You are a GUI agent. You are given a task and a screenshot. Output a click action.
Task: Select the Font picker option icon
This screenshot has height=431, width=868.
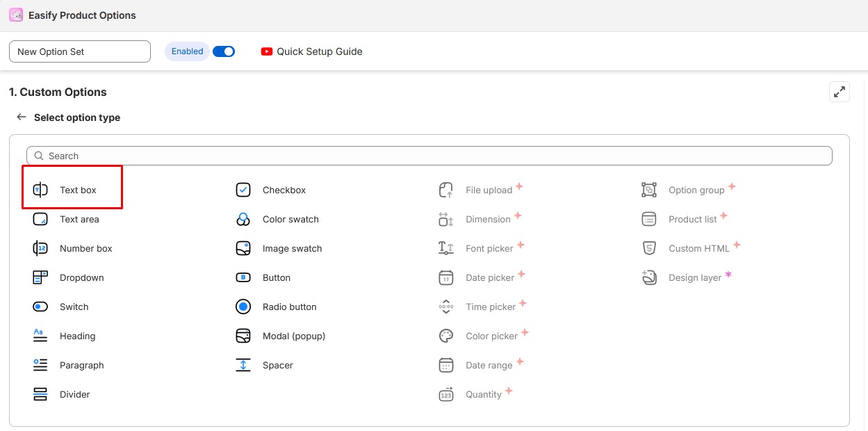coord(445,248)
